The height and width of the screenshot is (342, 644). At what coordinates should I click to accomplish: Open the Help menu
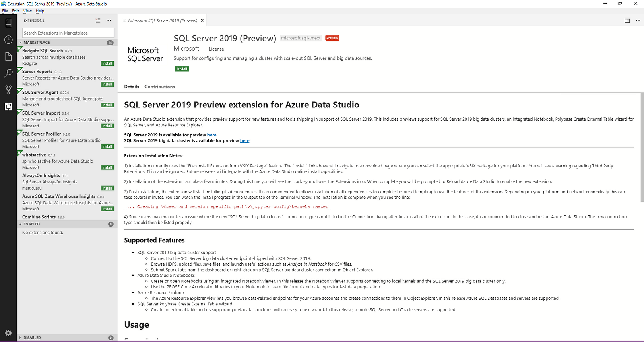[x=40, y=11]
